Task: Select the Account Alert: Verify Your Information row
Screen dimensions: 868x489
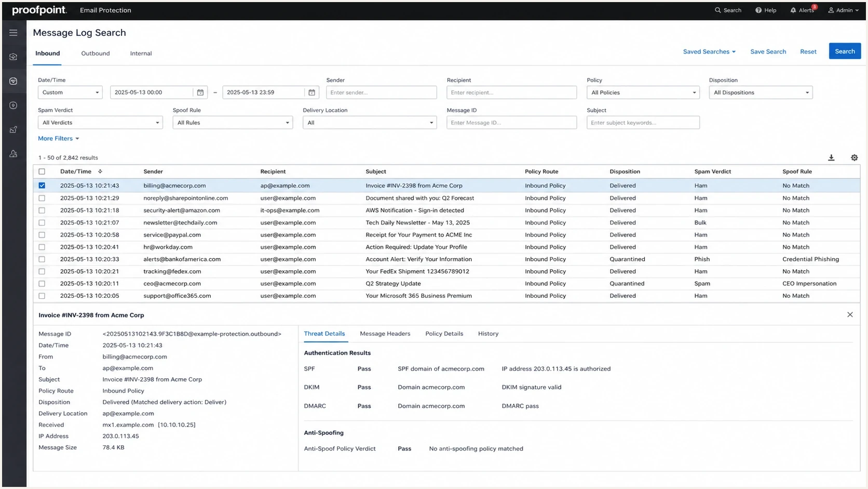Action: [x=446, y=259]
